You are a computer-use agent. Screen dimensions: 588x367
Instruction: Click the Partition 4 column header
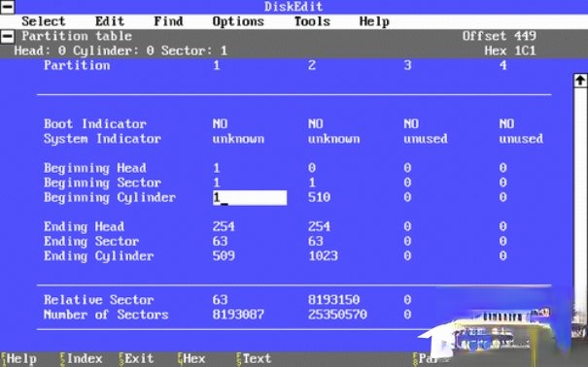click(503, 65)
